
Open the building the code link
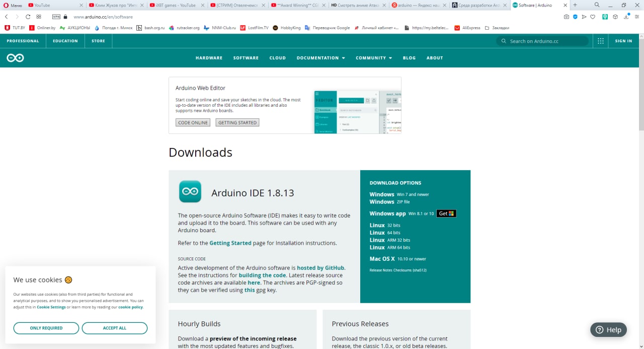(262, 275)
